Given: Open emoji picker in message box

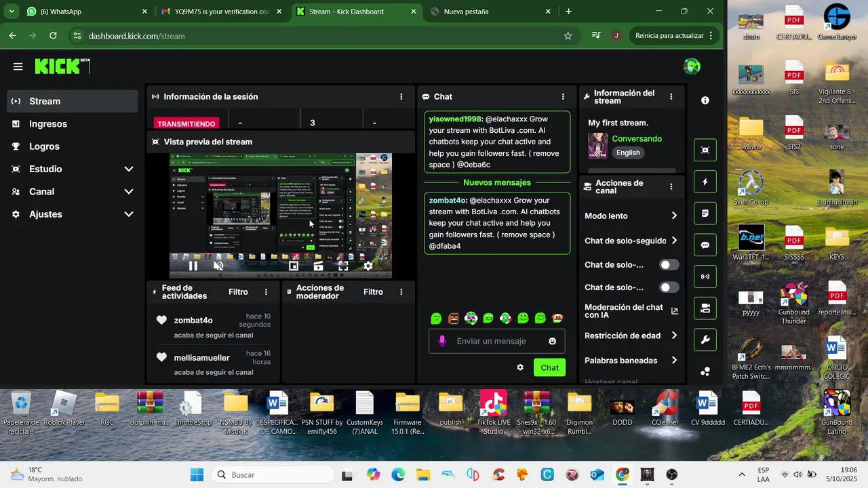Looking at the screenshot, I should click(x=552, y=341).
